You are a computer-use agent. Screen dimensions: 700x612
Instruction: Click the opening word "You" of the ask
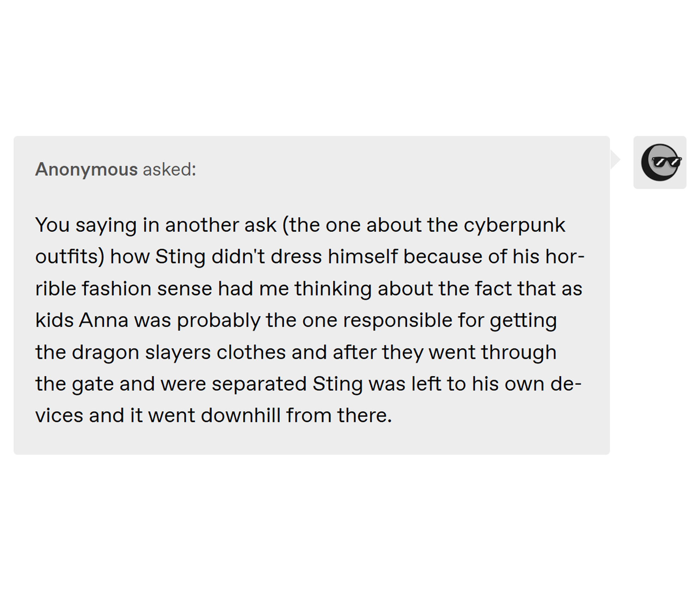52,225
